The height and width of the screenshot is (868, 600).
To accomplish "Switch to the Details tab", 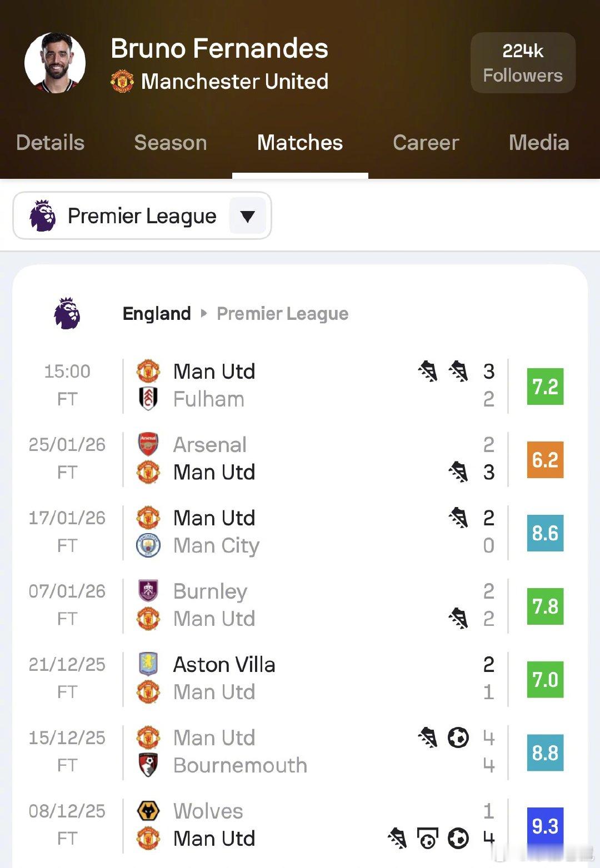I will [x=50, y=143].
